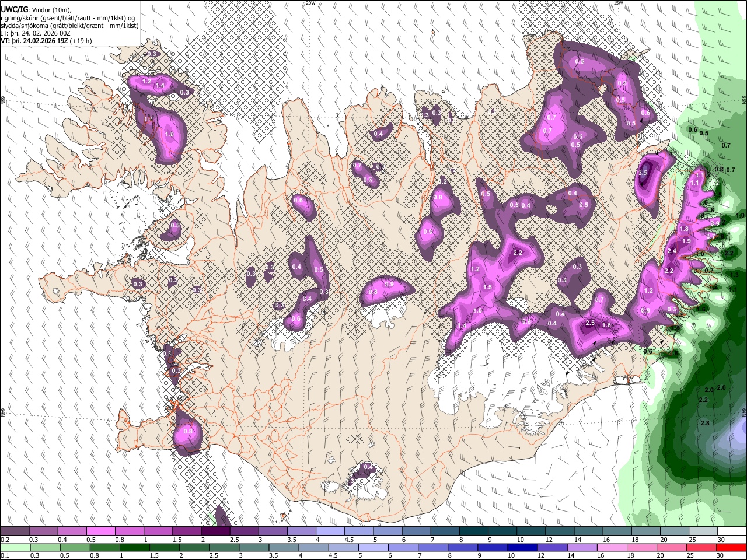Screen dimensions: 747x560
Task: Click the 2.8 rain value over the sea
Action: point(704,423)
